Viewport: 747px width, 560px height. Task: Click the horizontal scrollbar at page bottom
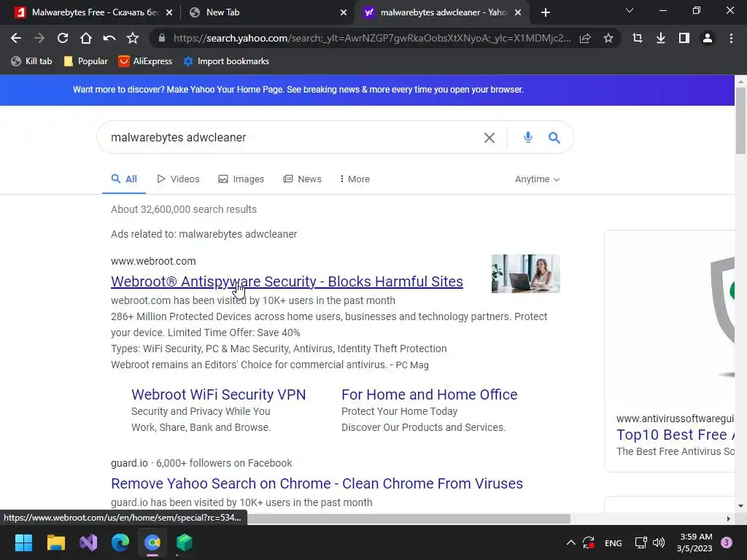pyautogui.click(x=409, y=518)
